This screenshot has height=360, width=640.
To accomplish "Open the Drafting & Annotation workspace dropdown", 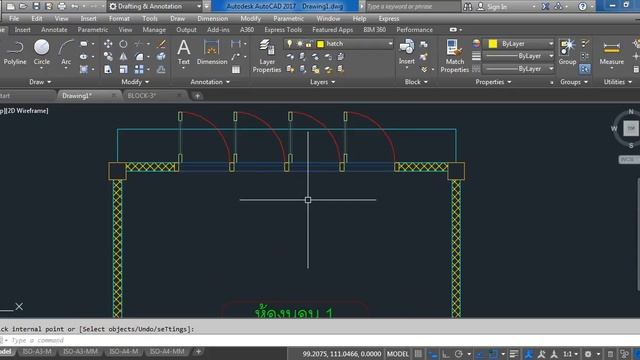I will point(199,6).
